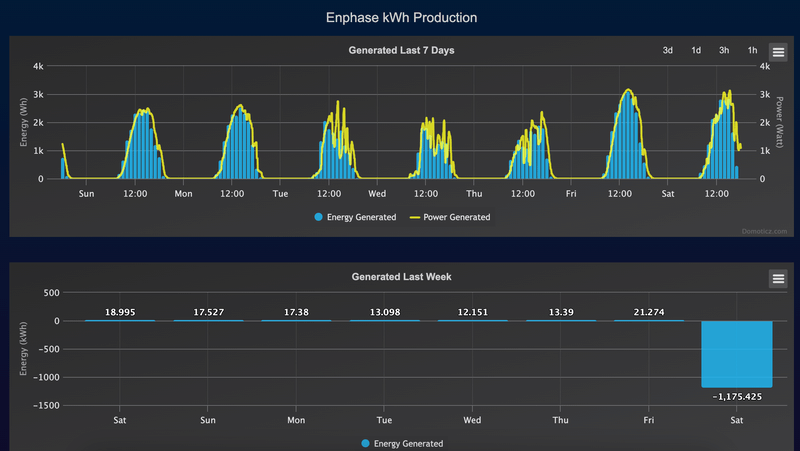Click the large negative Saturday bar
This screenshot has width=800, height=451.
coord(736,354)
